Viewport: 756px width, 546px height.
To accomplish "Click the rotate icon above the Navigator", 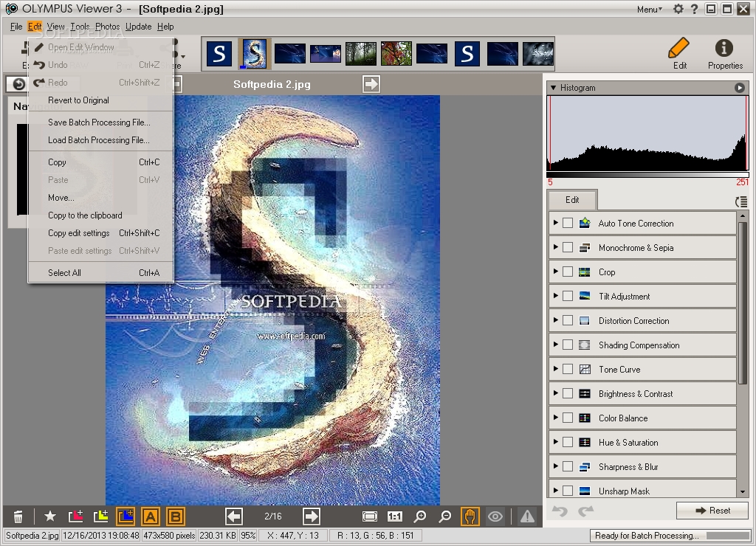I will coord(18,84).
